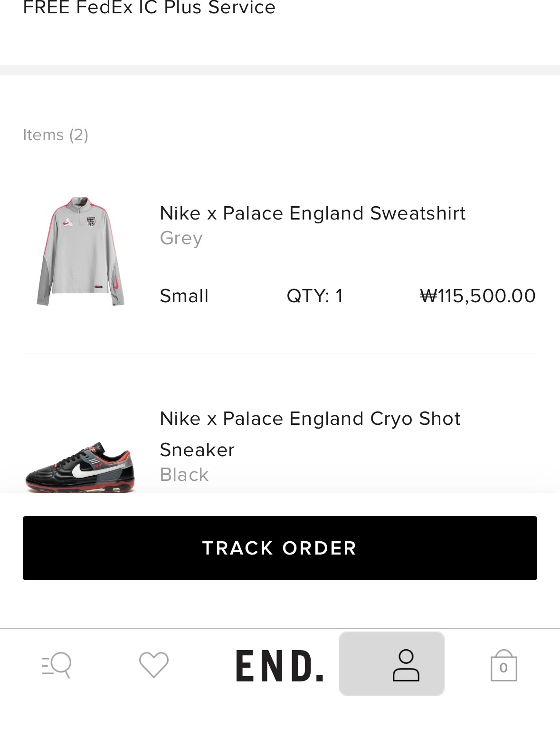Click the TRACK ORDER button

[x=280, y=548]
